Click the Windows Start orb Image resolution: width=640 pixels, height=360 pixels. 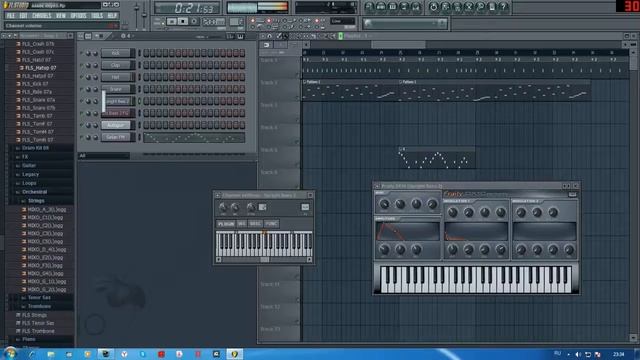click(10, 353)
